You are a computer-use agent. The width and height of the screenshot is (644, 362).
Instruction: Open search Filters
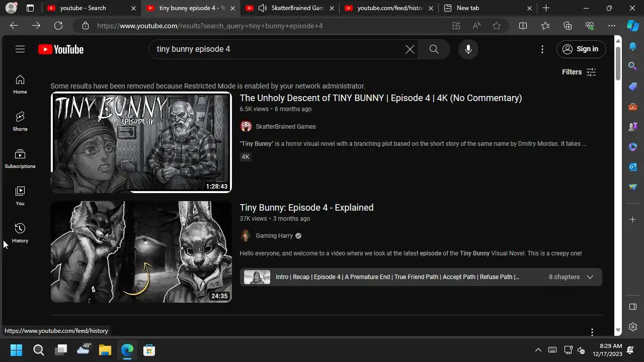point(579,72)
